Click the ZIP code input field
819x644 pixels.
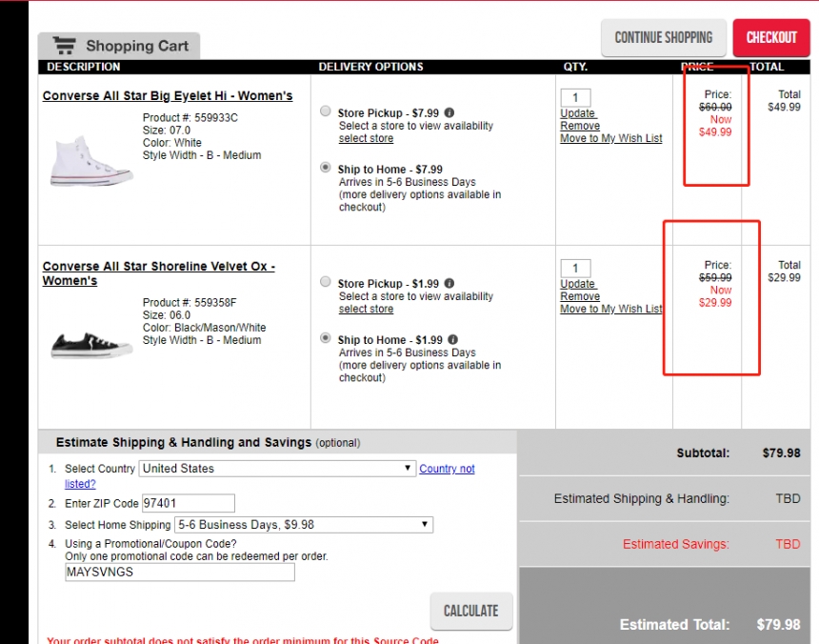tap(188, 503)
